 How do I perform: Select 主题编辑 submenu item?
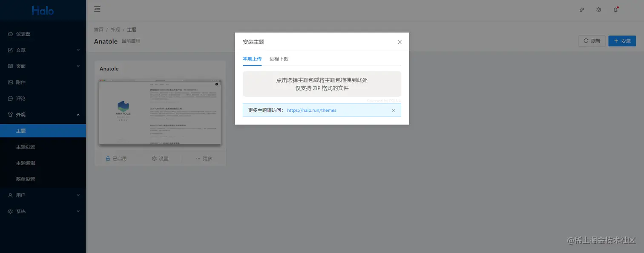[x=43, y=163]
